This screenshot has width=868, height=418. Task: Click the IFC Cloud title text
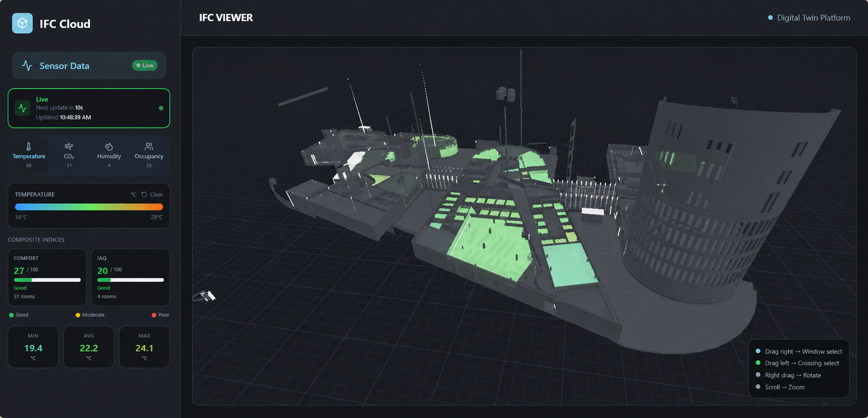65,24
